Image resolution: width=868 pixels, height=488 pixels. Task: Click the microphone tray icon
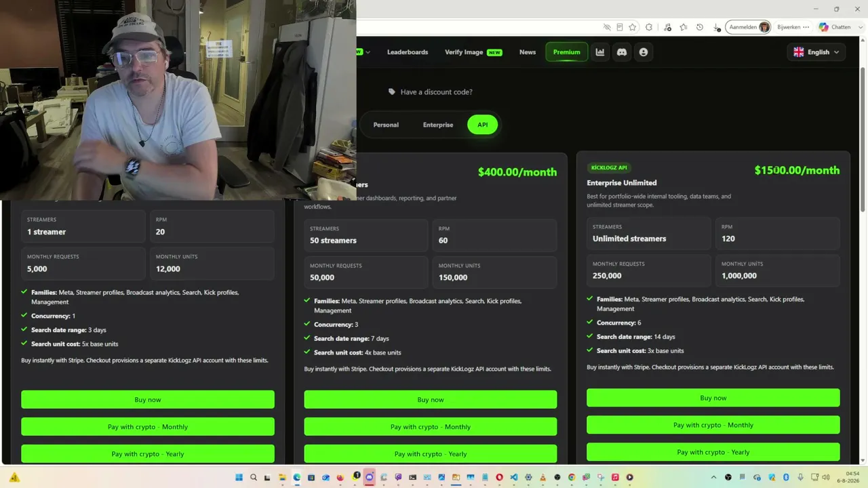point(801,477)
